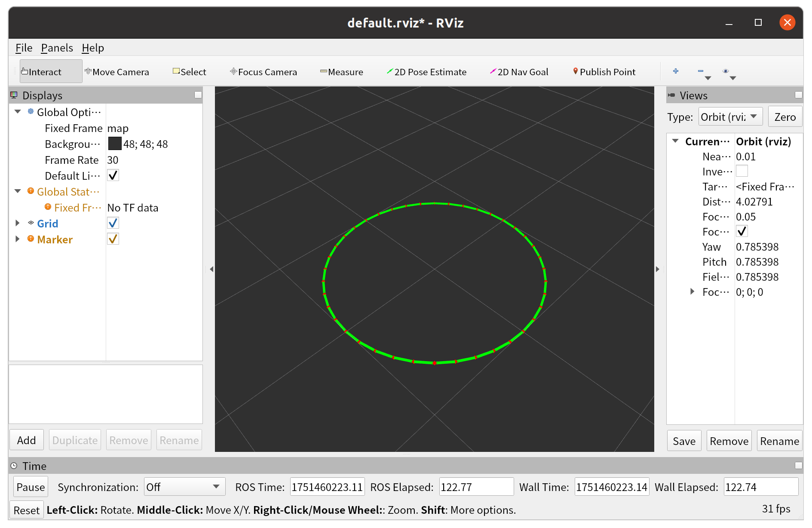
Task: Expand the Marker display tree item
Action: [18, 239]
